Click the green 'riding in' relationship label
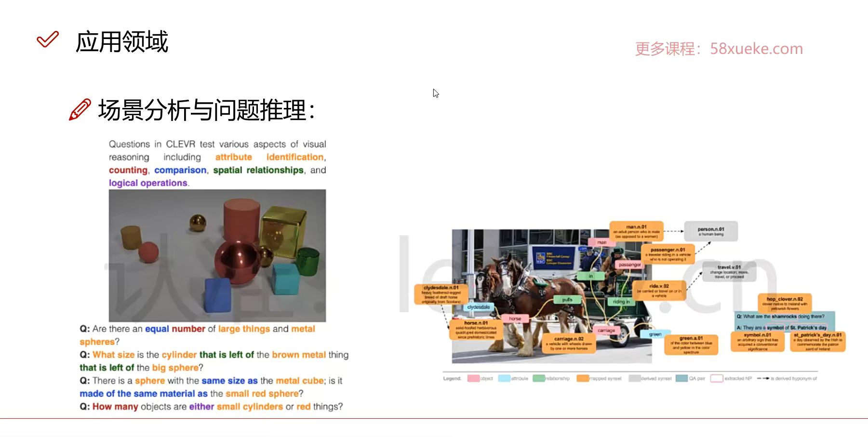Image resolution: width=868 pixels, height=437 pixels. 621,302
